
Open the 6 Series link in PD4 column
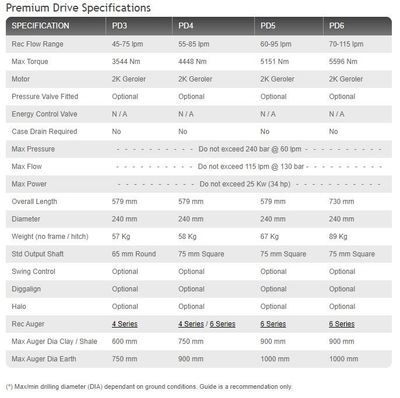223,324
